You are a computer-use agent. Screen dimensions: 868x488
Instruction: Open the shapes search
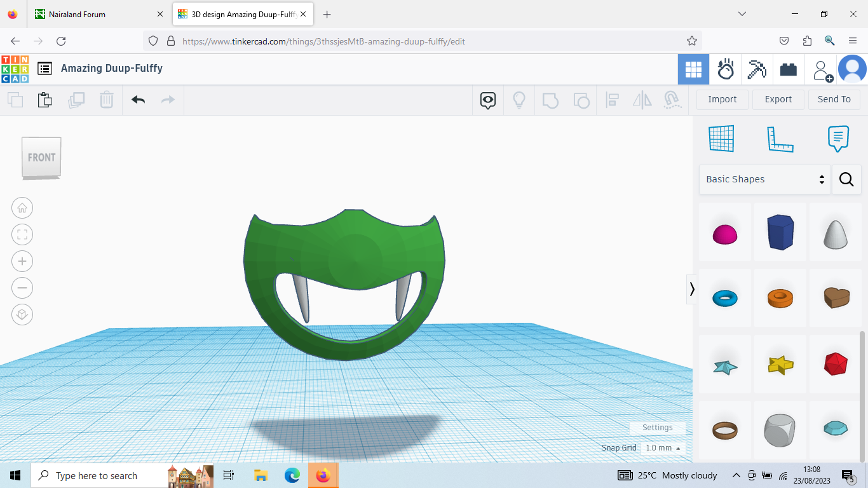[x=846, y=179]
